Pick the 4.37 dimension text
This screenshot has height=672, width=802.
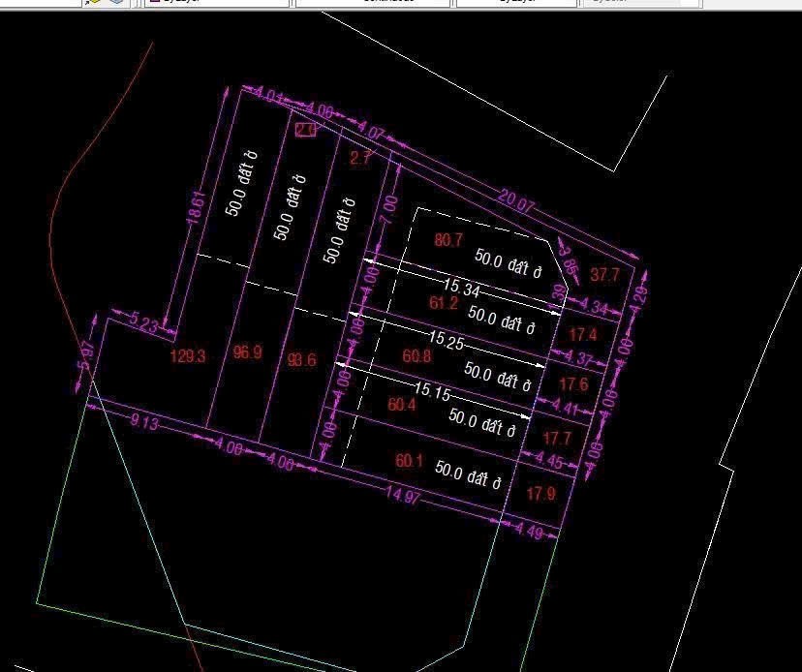tap(579, 357)
